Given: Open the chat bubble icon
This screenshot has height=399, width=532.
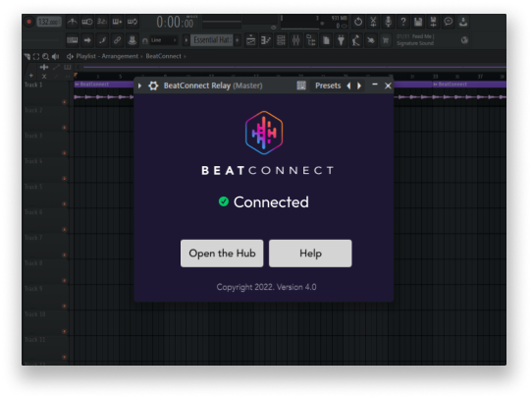Looking at the screenshot, I should click(449, 22).
